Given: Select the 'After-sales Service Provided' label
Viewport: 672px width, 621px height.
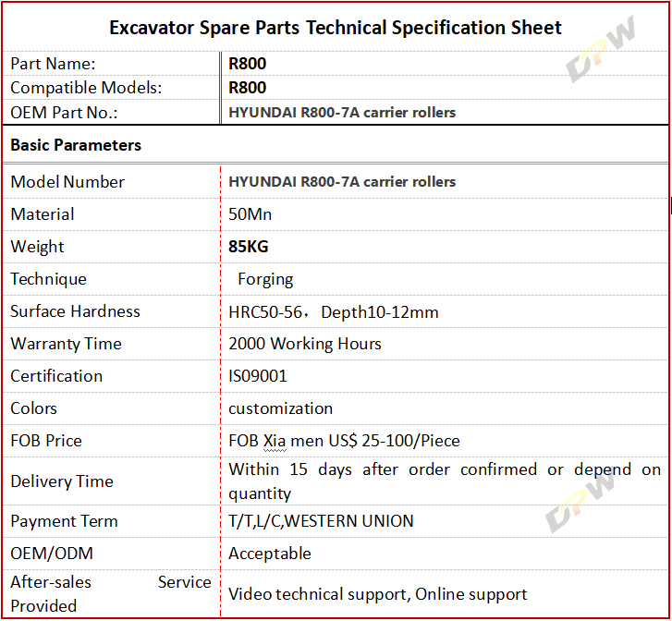Looking at the screenshot, I should (x=111, y=594).
